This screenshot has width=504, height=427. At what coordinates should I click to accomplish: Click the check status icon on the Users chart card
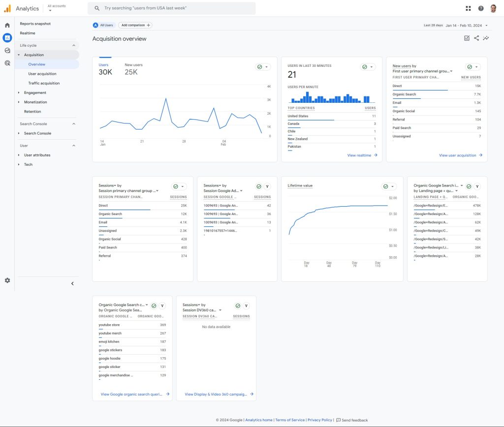[260, 67]
